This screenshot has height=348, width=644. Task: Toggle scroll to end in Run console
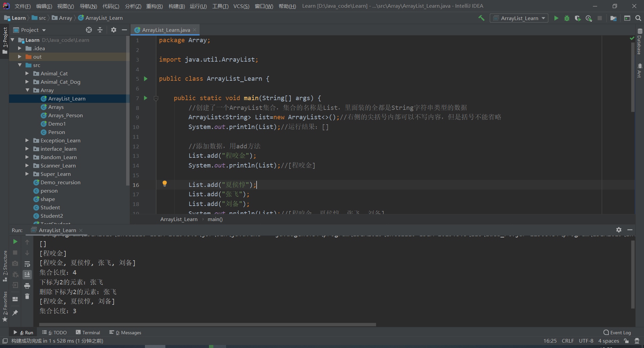(x=27, y=275)
